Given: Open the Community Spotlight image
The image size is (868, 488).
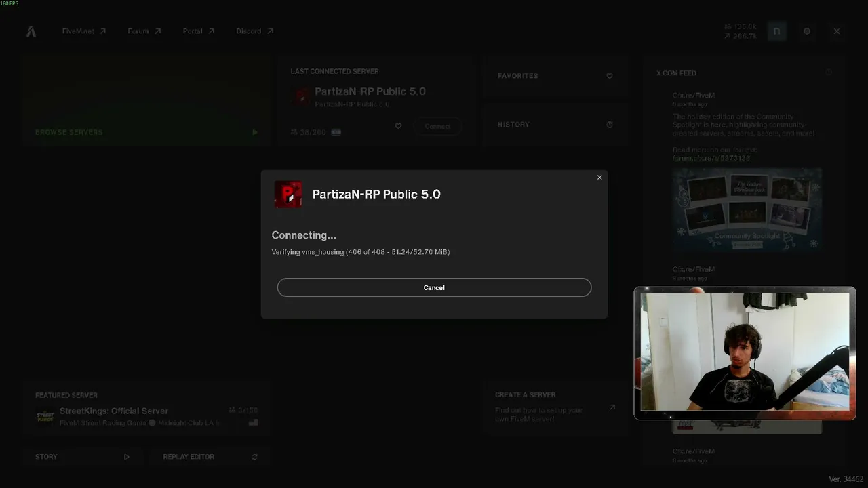Looking at the screenshot, I should click(x=747, y=209).
